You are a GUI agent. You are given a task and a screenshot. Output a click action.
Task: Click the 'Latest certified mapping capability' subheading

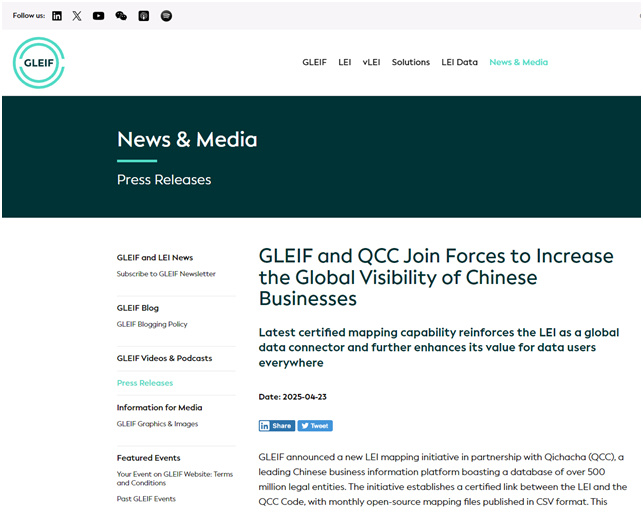tap(439, 348)
